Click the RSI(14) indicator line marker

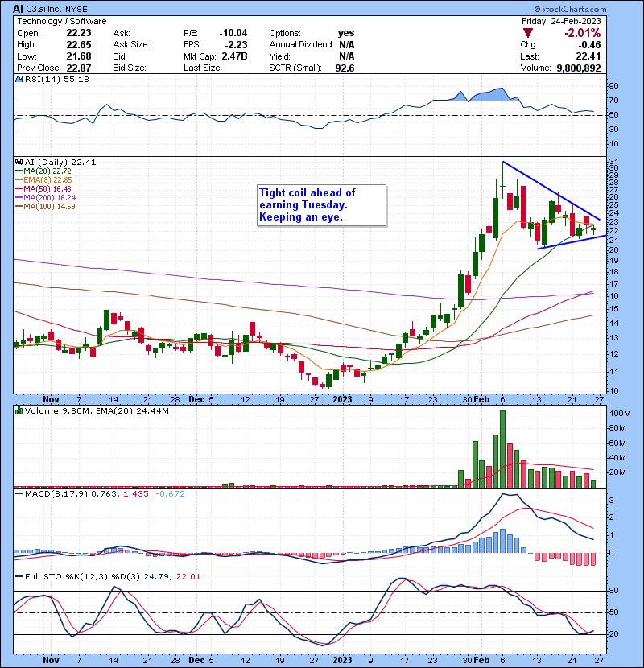coord(18,80)
